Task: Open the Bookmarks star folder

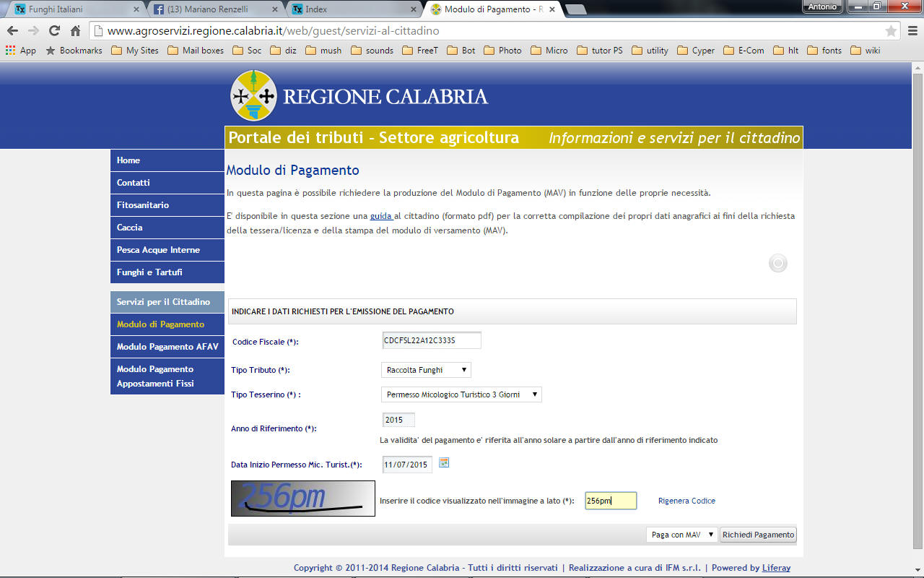Action: [x=74, y=51]
